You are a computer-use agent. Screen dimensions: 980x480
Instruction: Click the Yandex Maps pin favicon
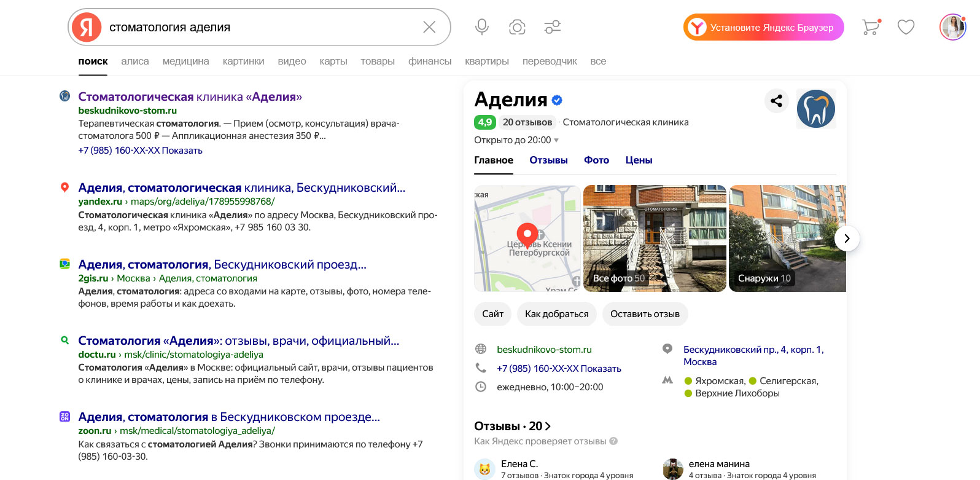(x=64, y=187)
